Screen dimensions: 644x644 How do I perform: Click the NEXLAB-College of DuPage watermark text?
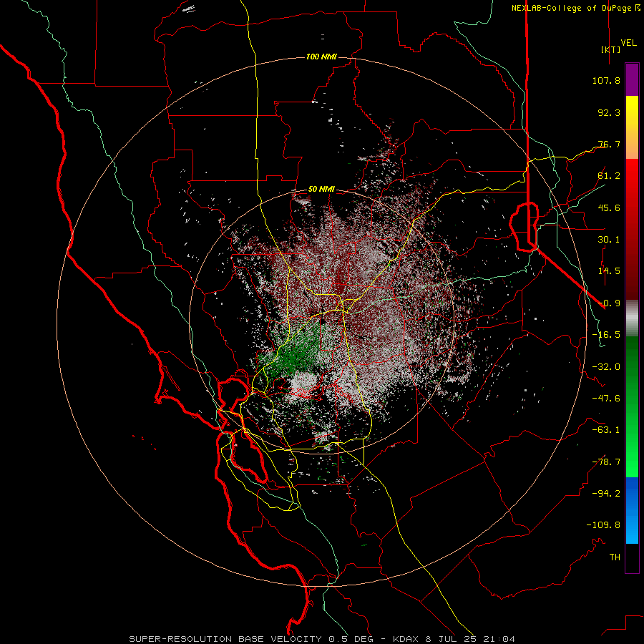point(575,8)
